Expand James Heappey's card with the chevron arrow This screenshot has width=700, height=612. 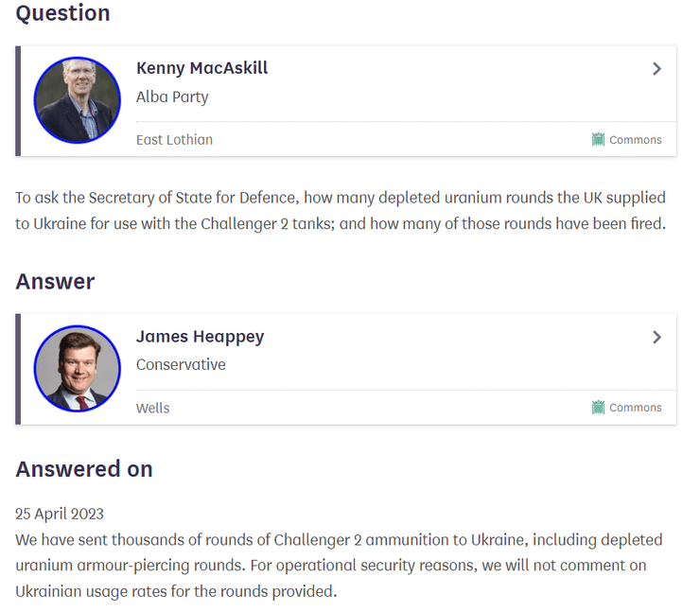(x=656, y=338)
